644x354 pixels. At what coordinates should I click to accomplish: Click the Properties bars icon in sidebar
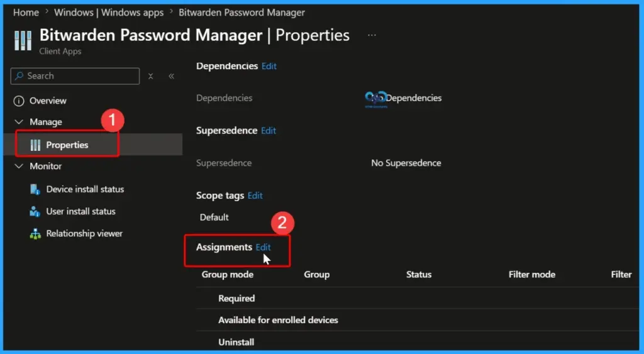[x=35, y=145]
